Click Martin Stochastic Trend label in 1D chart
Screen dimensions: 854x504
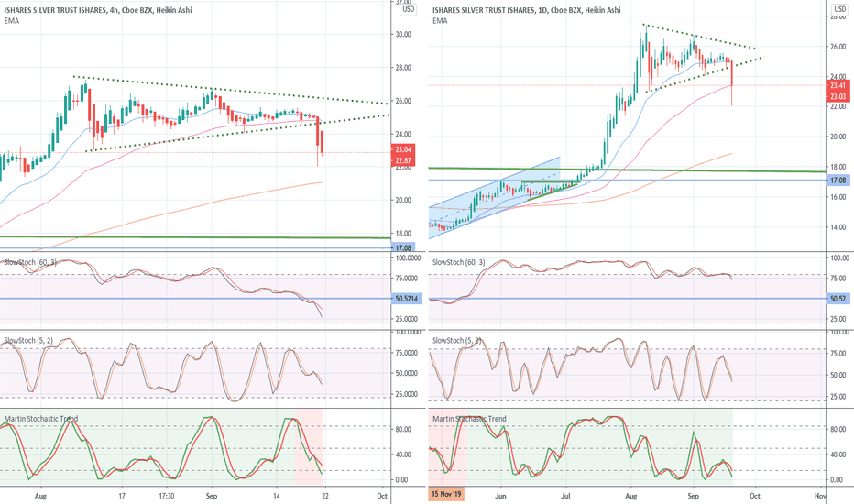pos(469,419)
